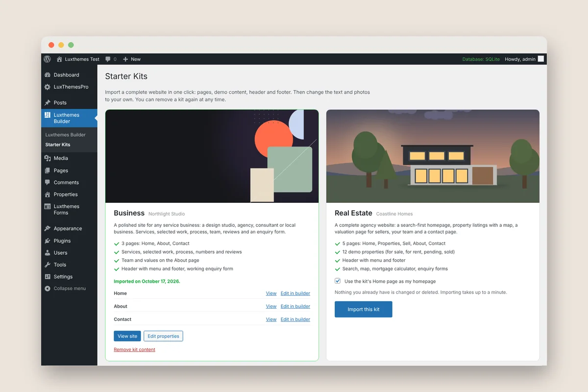Click the View site button
Image resolution: width=588 pixels, height=392 pixels.
click(x=127, y=336)
